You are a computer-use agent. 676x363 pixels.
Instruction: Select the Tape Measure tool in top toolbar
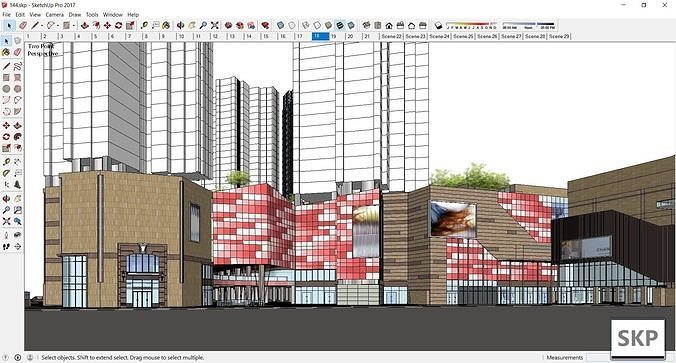144,25
